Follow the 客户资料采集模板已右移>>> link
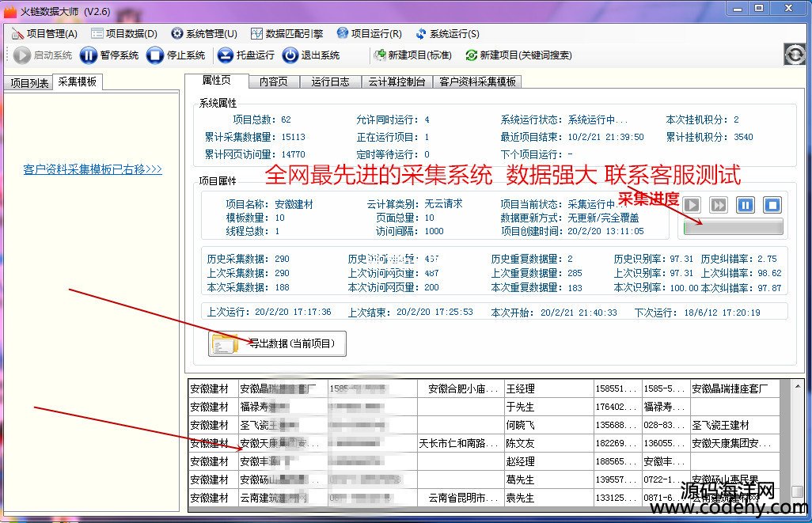The width and height of the screenshot is (812, 523). 93,169
